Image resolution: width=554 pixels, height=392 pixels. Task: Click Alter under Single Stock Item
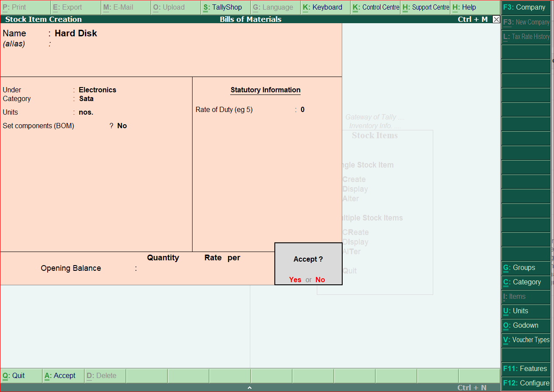[351, 199]
